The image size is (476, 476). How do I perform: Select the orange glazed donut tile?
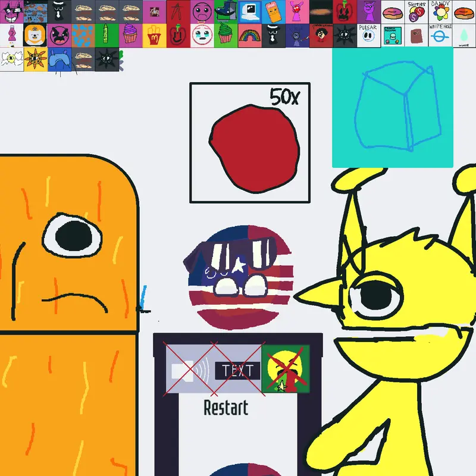coord(464,12)
